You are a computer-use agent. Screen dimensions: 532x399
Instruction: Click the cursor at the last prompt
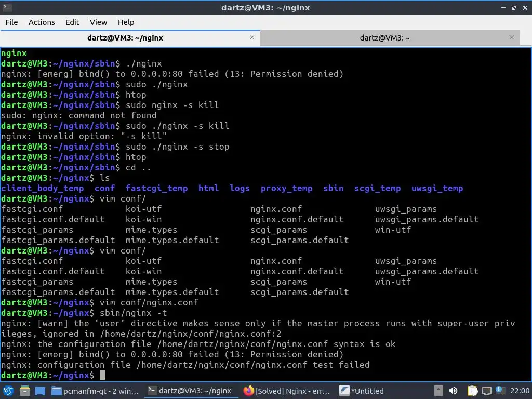point(102,375)
